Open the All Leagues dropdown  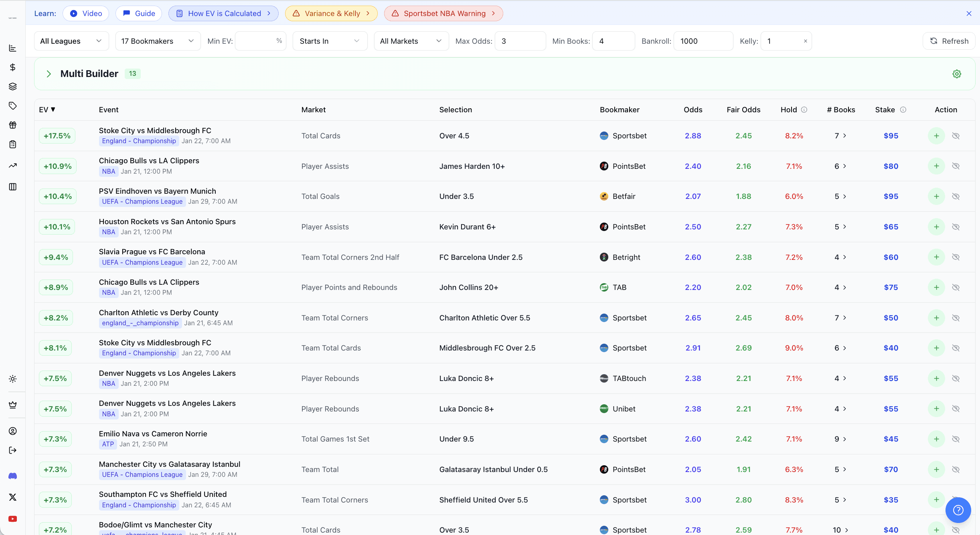coord(71,41)
